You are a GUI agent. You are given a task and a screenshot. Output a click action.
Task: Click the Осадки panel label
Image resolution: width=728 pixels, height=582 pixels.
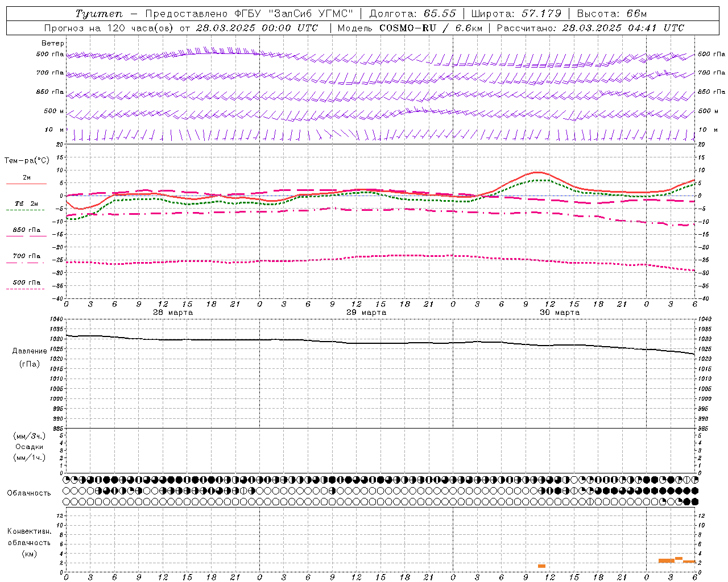[x=30, y=447]
